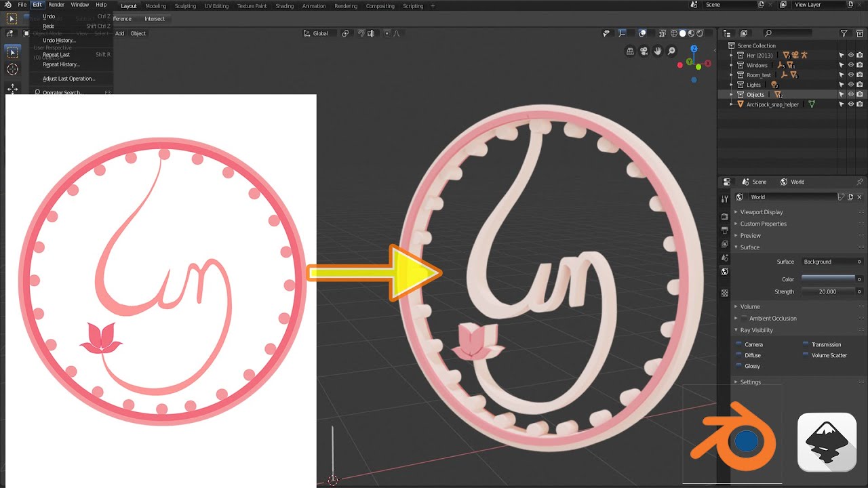The width and height of the screenshot is (868, 488).
Task: Open the Global transform orientation dropdown
Action: [x=319, y=33]
